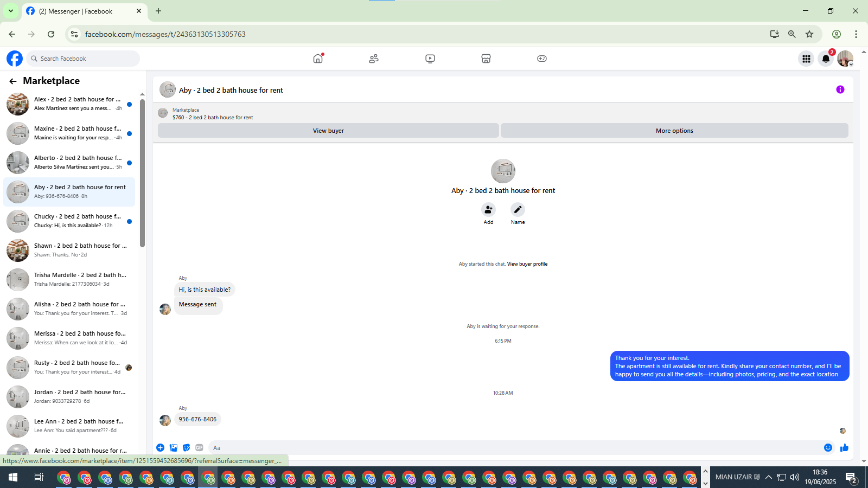This screenshot has width=868, height=488.
Task: Open the $760 house listing link
Action: [213, 118]
